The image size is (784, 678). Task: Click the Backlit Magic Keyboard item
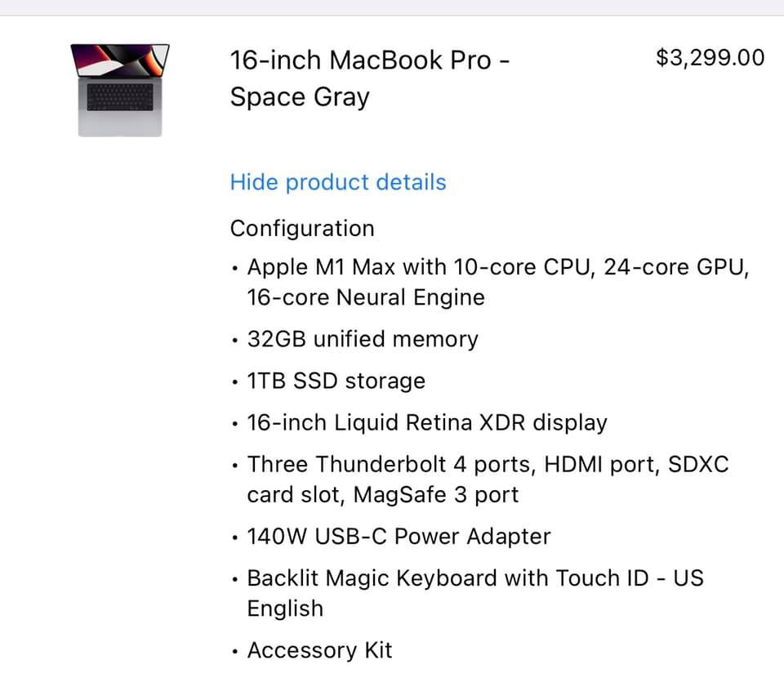point(475,594)
